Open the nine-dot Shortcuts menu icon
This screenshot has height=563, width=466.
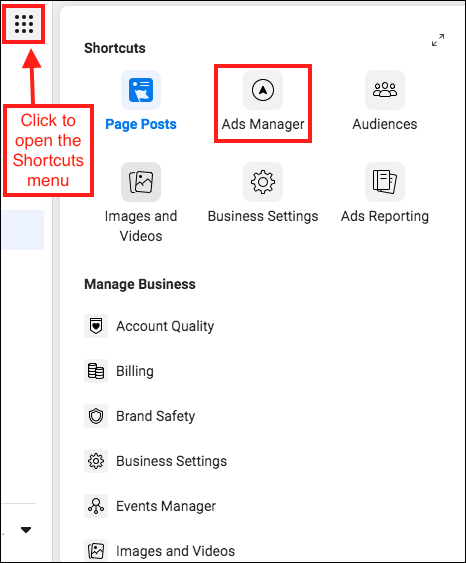point(24,24)
